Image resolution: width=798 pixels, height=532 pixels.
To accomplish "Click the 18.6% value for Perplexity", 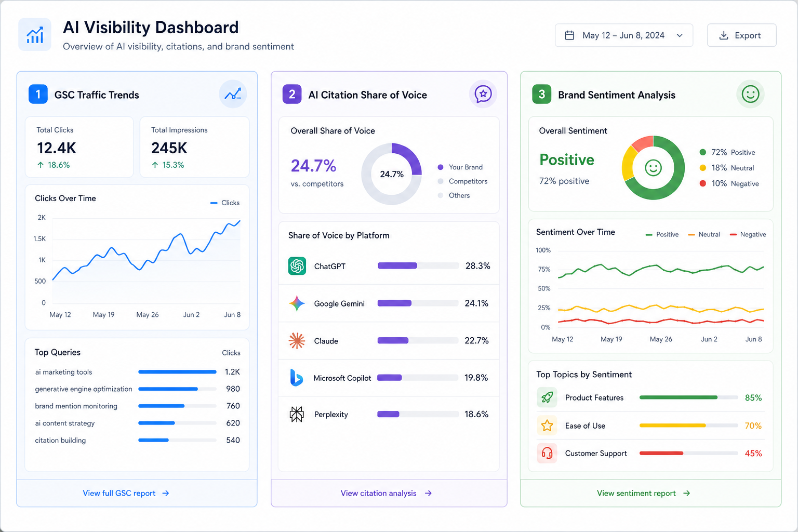I will tap(476, 415).
